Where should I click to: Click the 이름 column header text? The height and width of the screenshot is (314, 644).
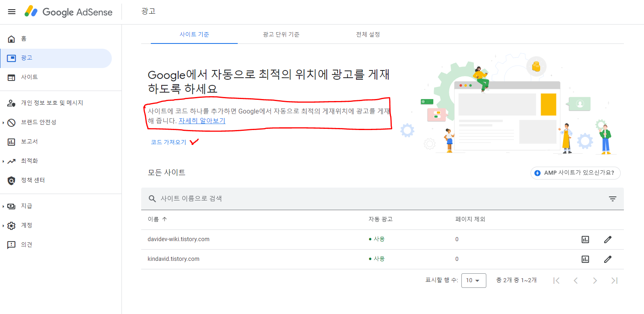coord(153,219)
